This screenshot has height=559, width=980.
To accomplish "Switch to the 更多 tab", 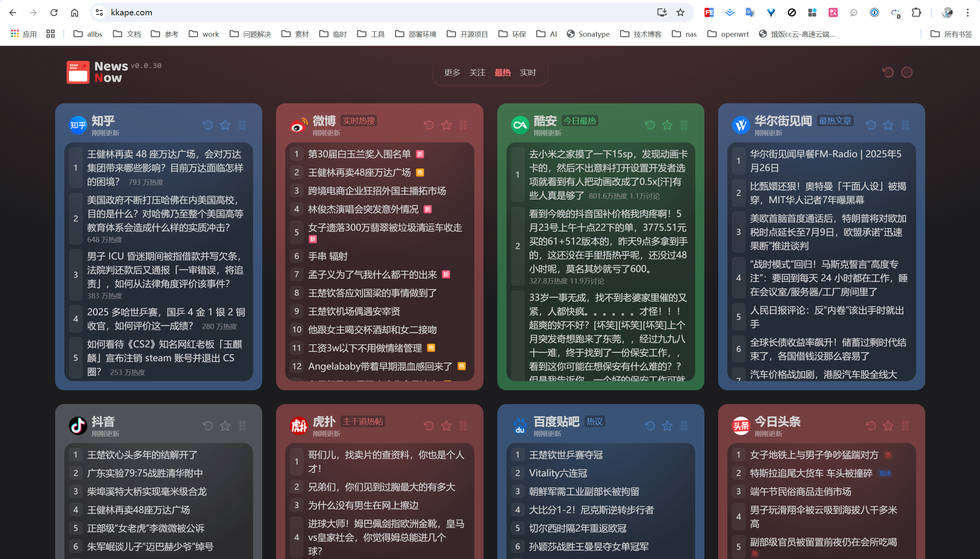I will pos(452,73).
